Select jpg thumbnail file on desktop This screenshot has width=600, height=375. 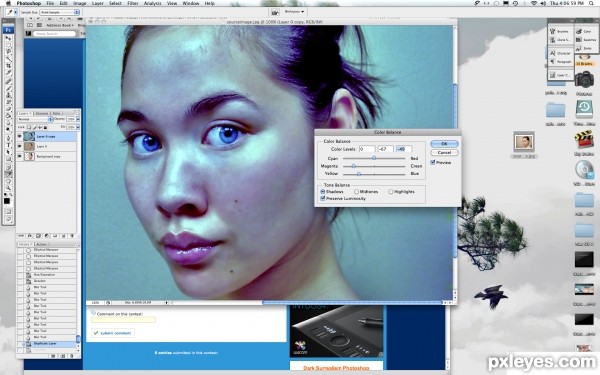523,142
